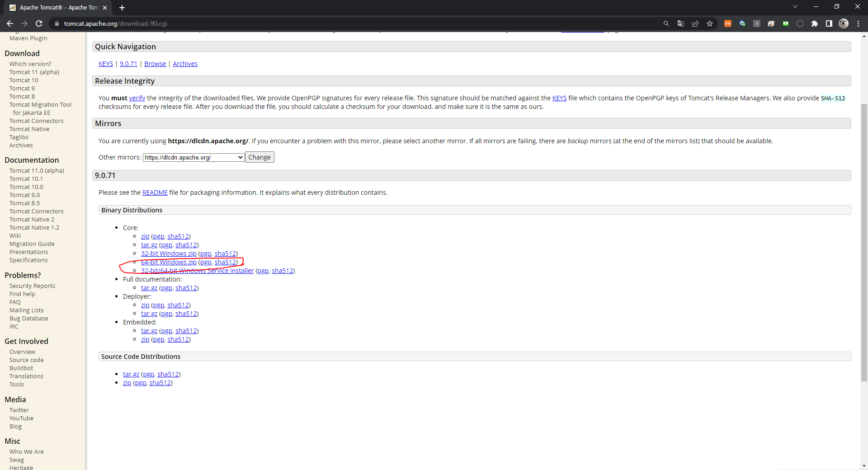
Task: Open the Twitter media link
Action: [19, 410]
